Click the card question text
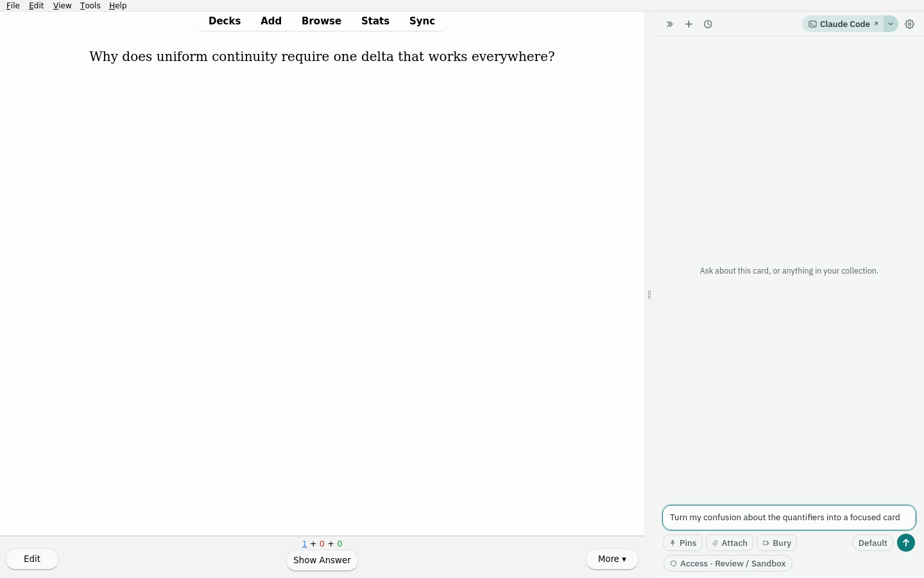 (322, 57)
